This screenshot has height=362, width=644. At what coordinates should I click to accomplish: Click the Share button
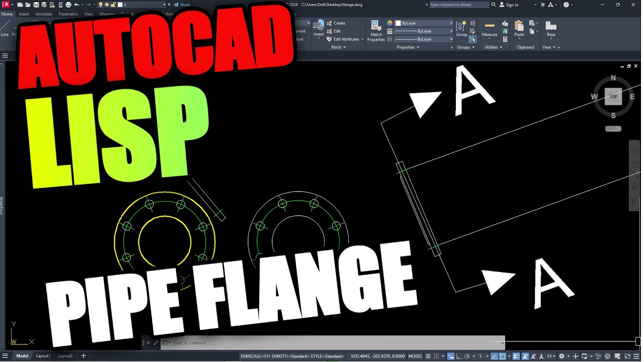182,5
